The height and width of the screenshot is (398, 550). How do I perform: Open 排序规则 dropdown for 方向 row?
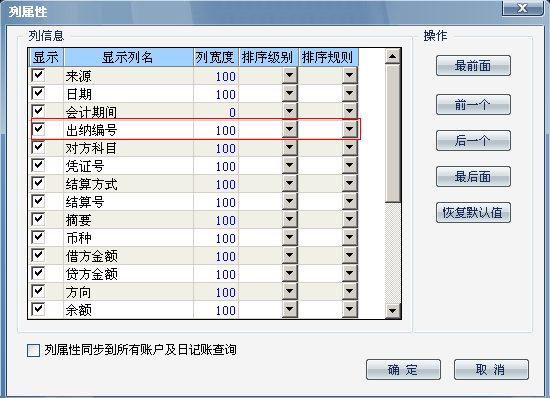pyautogui.click(x=350, y=291)
